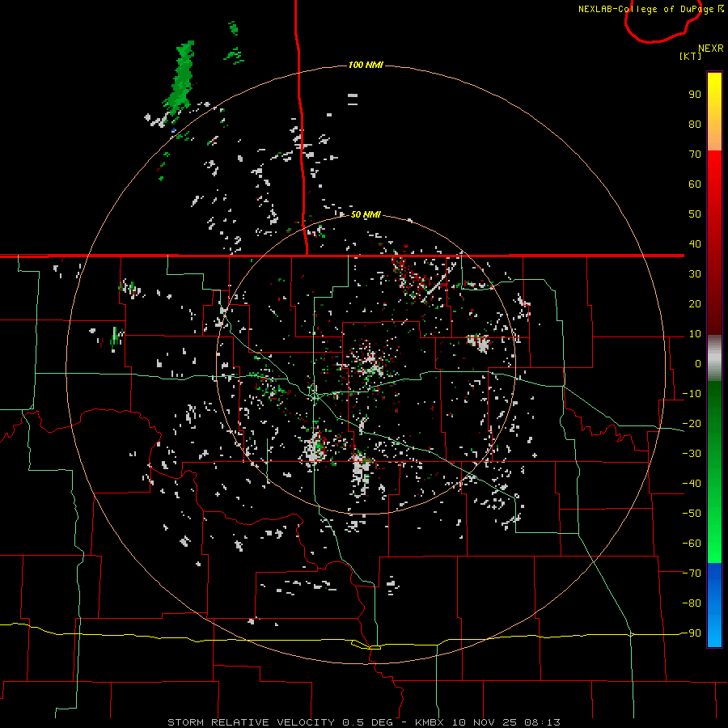Click the NEXR label at the top right
Screen dimensions: 728x728
[711, 49]
